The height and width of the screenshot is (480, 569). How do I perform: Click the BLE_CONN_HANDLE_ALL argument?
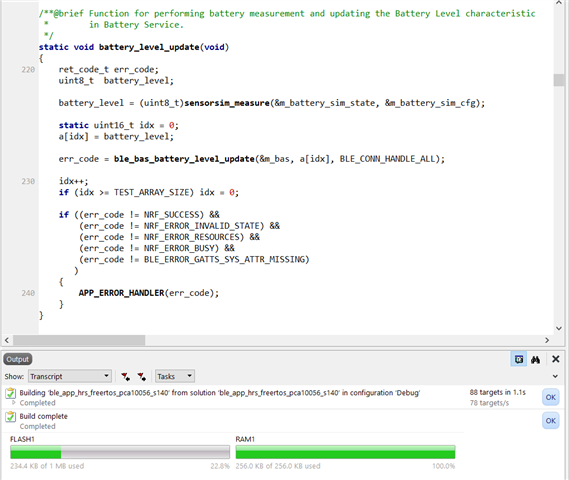[387, 159]
